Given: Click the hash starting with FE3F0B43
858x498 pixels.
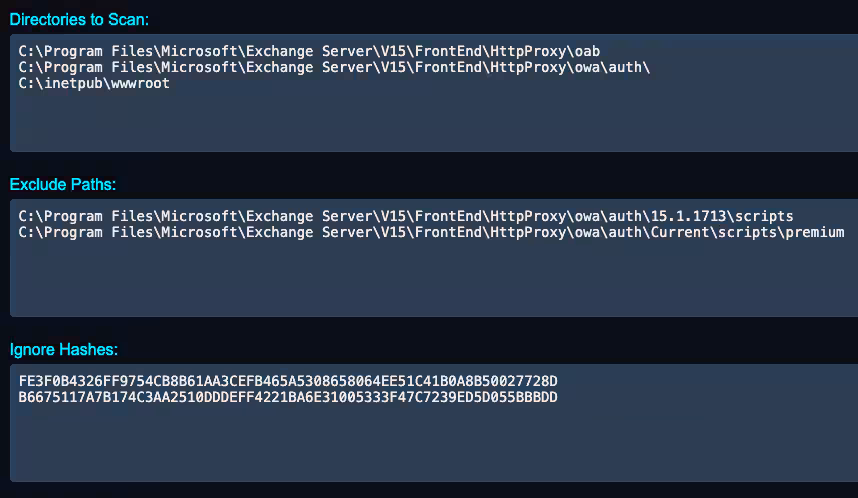Looking at the screenshot, I should 287,380.
